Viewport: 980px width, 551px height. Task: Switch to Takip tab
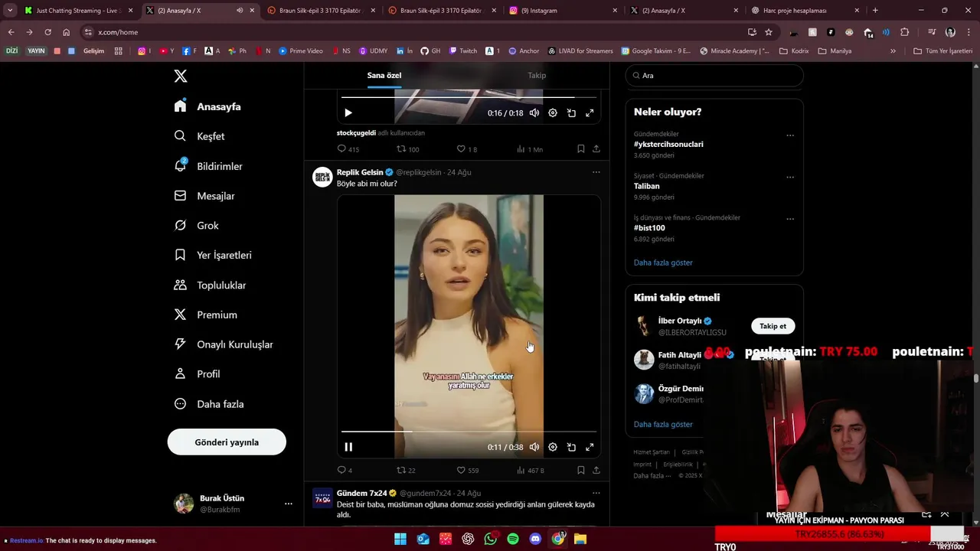(537, 75)
